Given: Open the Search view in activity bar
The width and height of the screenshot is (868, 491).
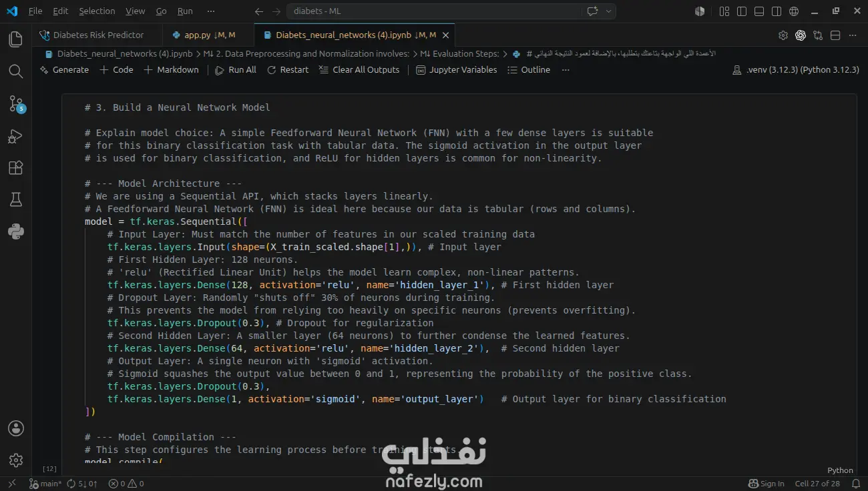Looking at the screenshot, I should [16, 71].
